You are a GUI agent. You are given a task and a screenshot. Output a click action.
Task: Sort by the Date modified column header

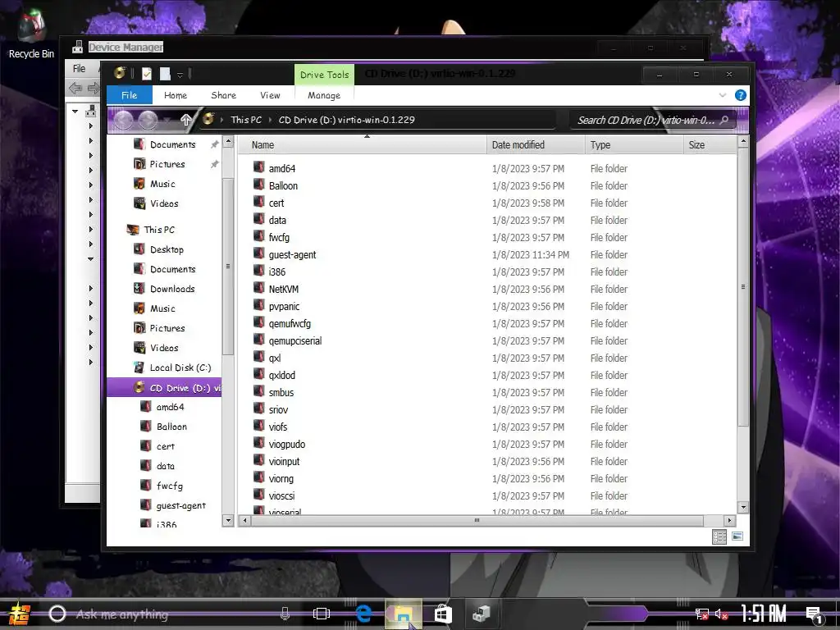[x=536, y=145]
